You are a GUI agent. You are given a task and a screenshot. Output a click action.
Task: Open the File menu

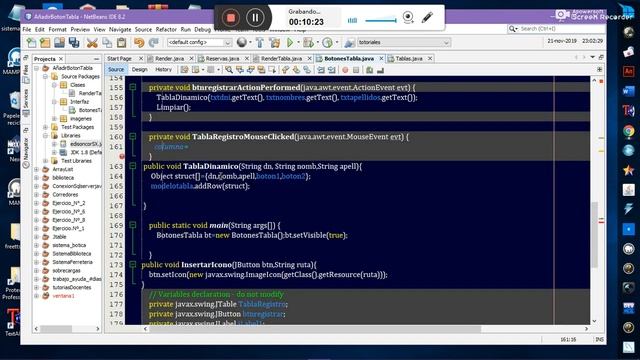click(27, 29)
